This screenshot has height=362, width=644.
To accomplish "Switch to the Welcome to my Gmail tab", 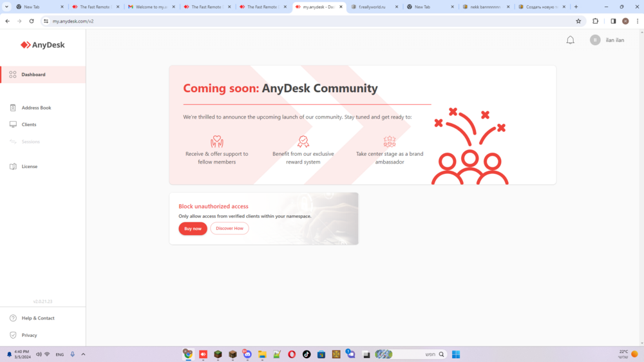I will 151,6.
